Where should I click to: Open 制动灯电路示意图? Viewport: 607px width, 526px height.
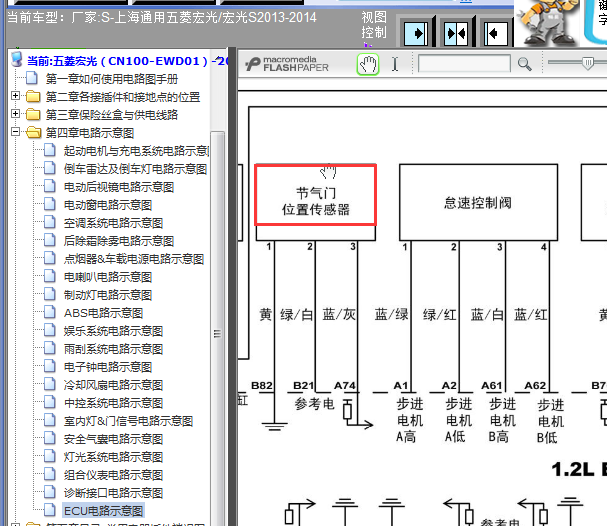click(108, 295)
